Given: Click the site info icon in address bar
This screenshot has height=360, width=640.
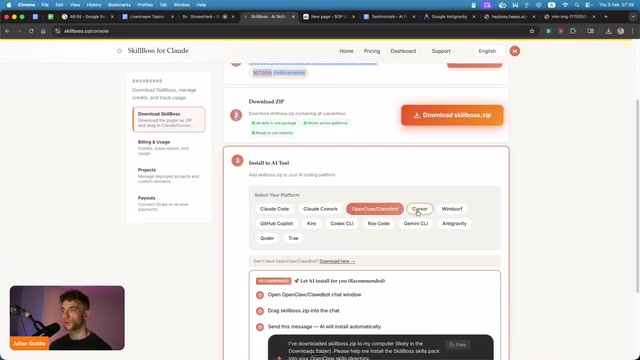Looking at the screenshot, I should (58, 31).
